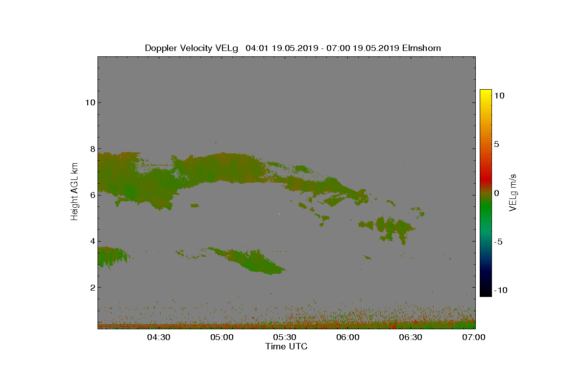This screenshot has height=392, width=588.
Task: Click the colorbar value -5 label
Action: (x=498, y=242)
